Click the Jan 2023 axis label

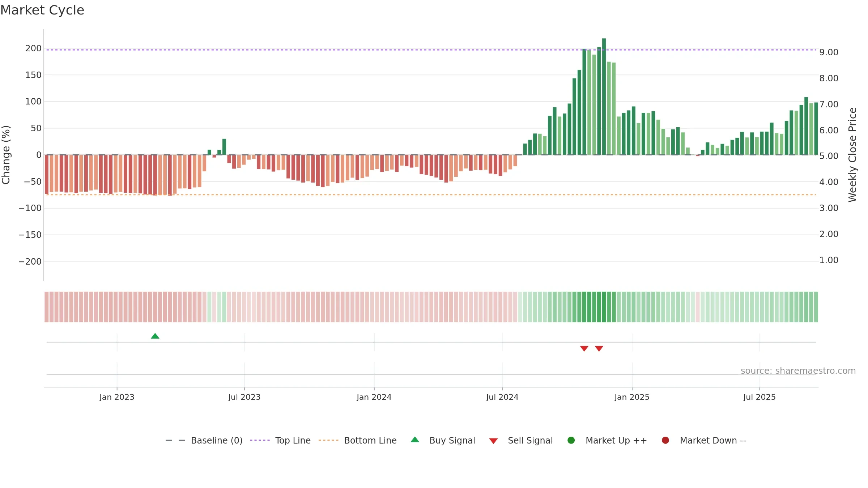coord(117,397)
